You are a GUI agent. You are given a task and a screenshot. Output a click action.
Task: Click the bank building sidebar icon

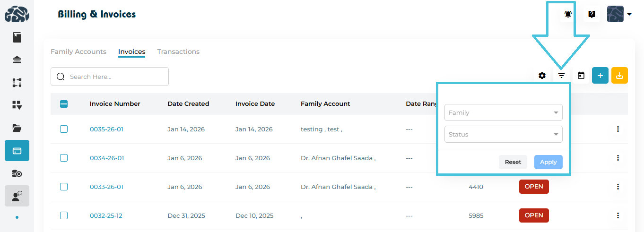[17, 60]
